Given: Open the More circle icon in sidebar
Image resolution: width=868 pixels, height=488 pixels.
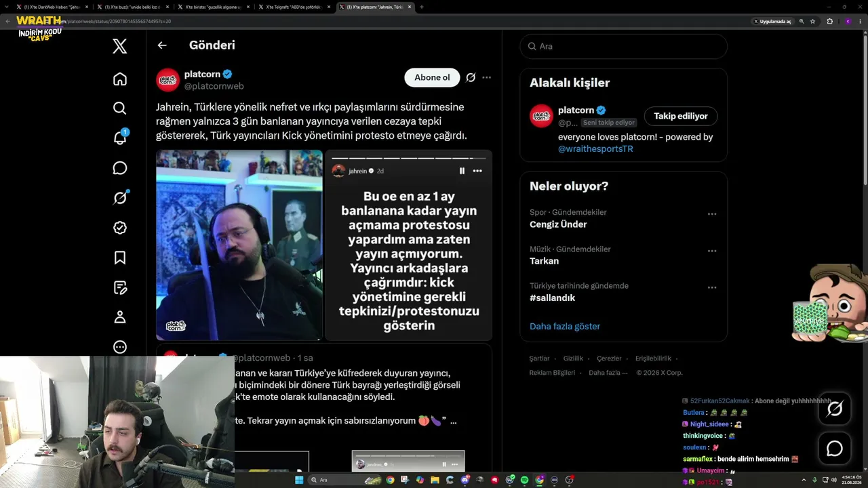Looking at the screenshot, I should tap(120, 347).
